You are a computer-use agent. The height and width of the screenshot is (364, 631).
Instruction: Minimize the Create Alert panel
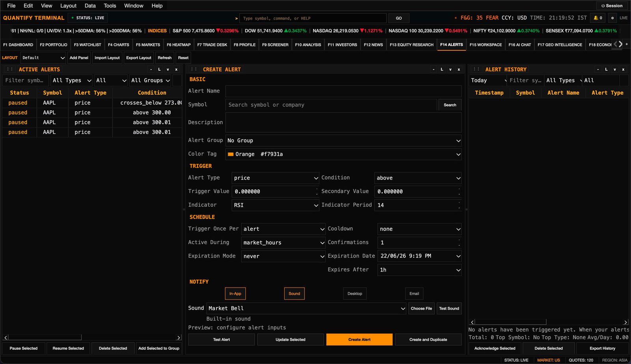click(x=433, y=69)
